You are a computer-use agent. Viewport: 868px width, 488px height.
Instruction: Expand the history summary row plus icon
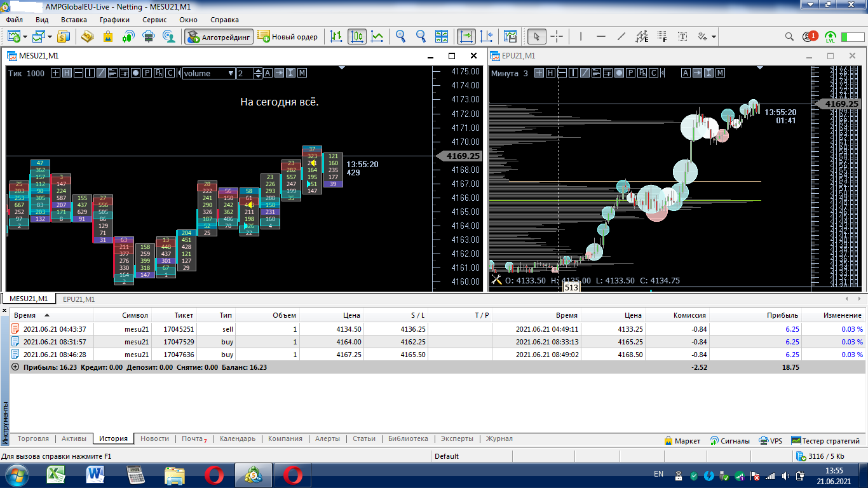coord(15,367)
